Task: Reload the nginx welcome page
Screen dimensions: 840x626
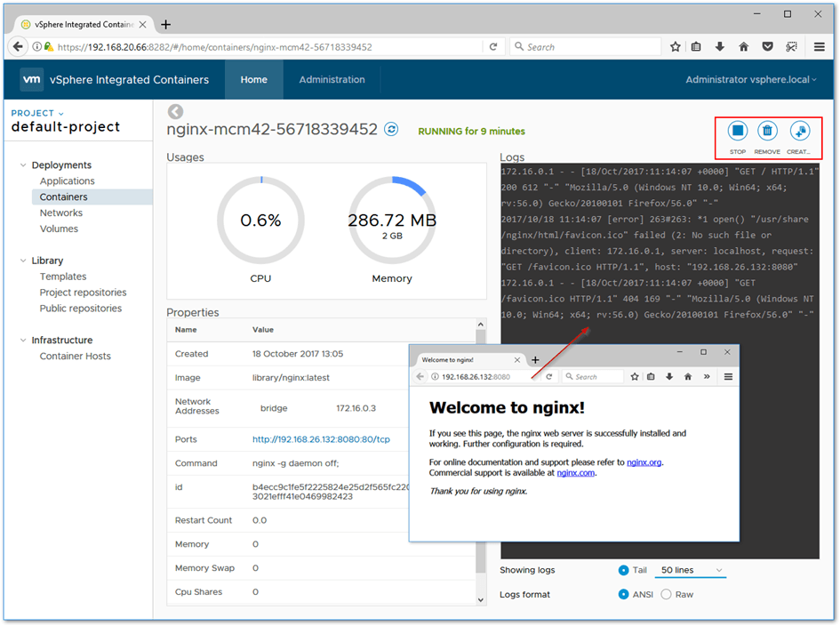Action: pyautogui.click(x=549, y=376)
